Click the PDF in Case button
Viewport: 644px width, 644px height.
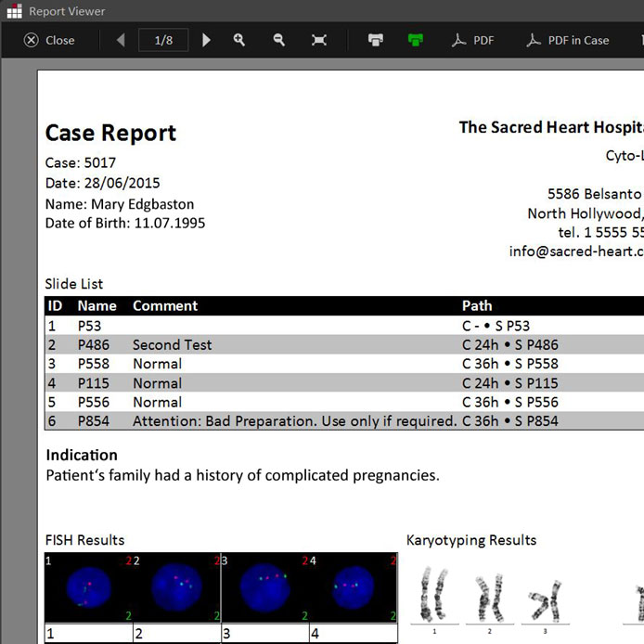click(x=567, y=40)
